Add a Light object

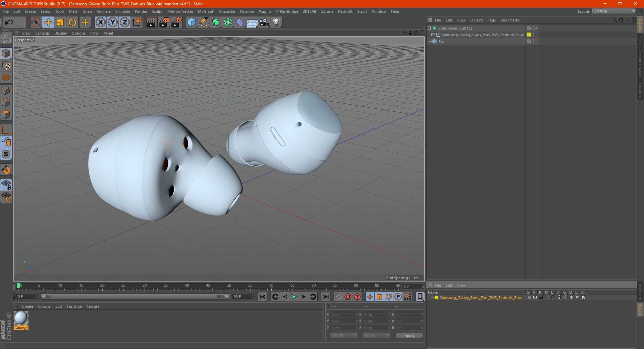(276, 22)
